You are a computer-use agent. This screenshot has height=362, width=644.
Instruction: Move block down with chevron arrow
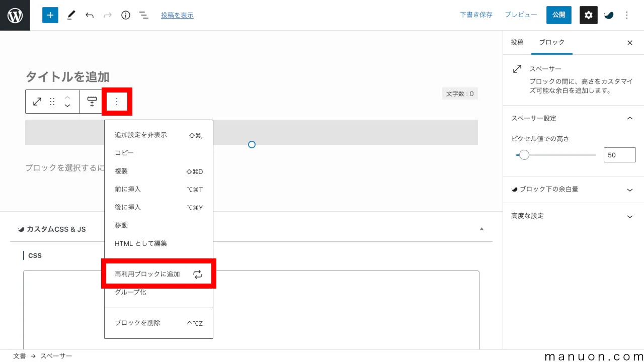(67, 106)
